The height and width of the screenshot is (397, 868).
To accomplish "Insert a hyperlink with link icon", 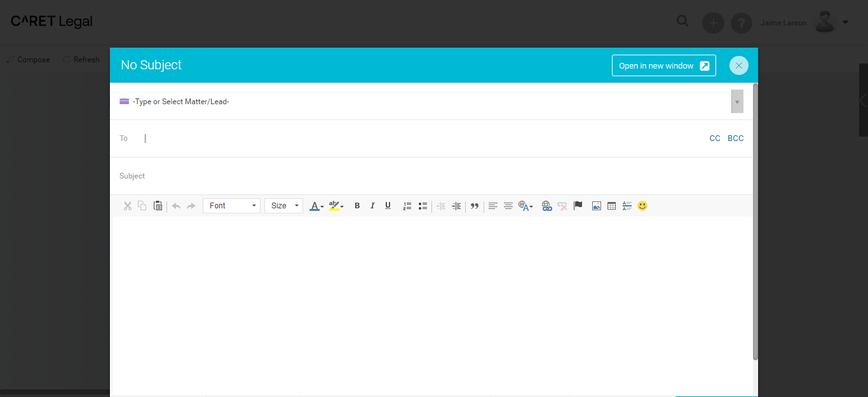I will [546, 206].
